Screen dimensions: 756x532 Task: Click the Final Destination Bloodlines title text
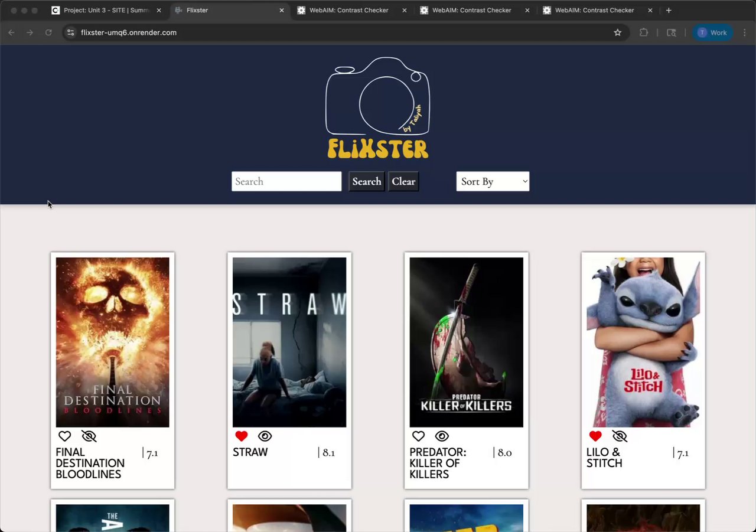(x=90, y=464)
